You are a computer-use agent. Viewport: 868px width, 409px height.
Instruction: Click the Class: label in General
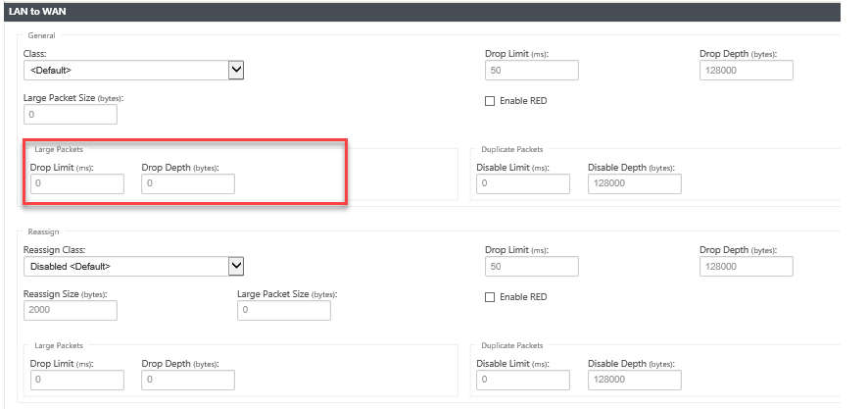[x=35, y=54]
